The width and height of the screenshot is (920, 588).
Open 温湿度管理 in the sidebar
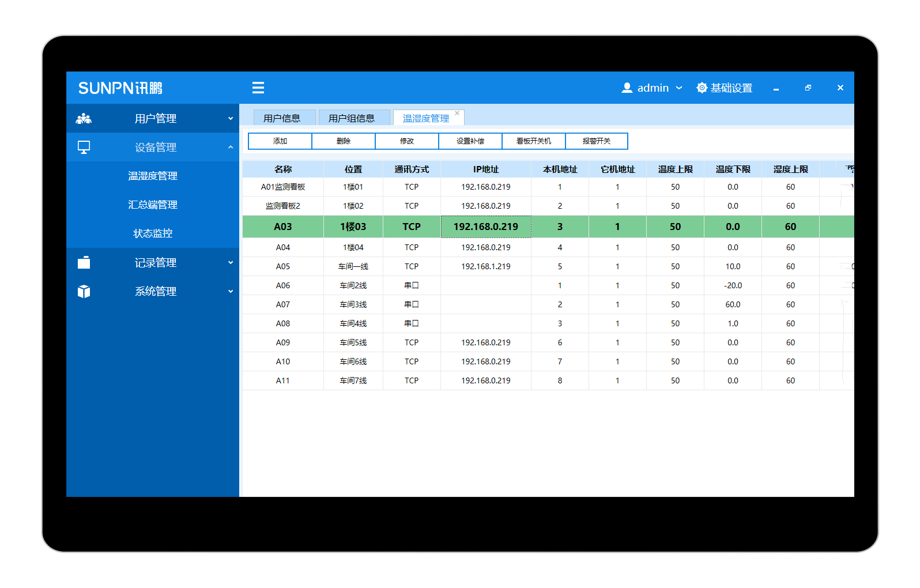[x=153, y=176]
